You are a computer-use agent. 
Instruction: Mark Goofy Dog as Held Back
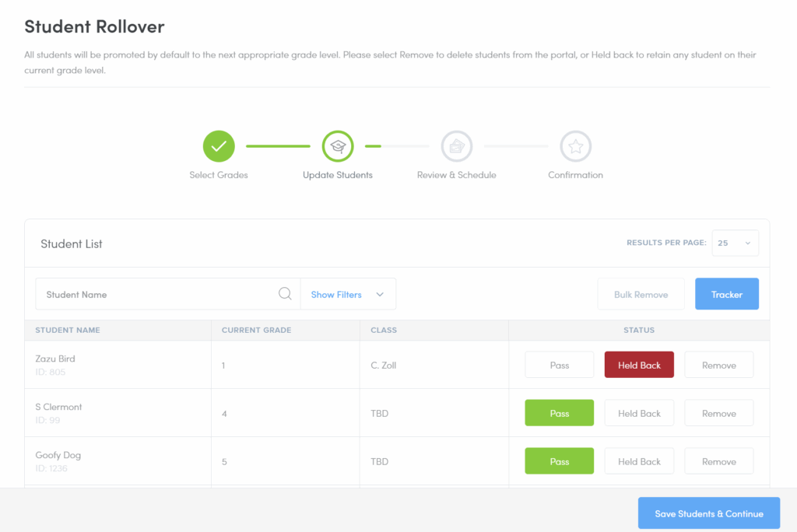coord(639,461)
